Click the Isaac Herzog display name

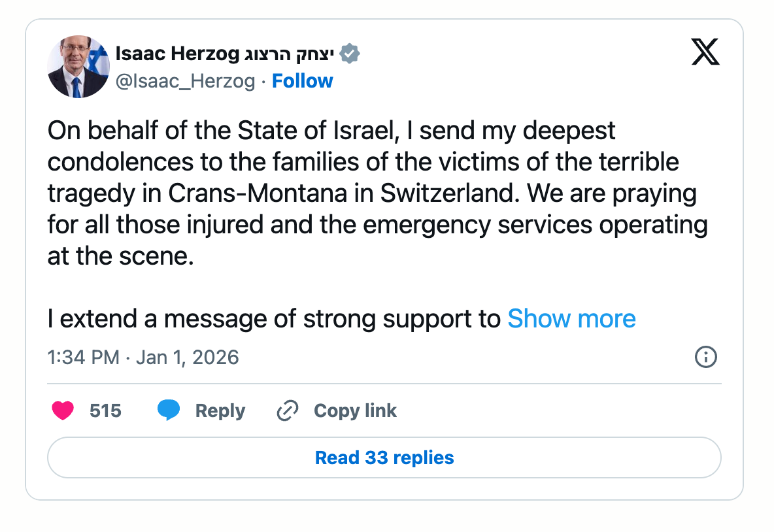(x=178, y=54)
